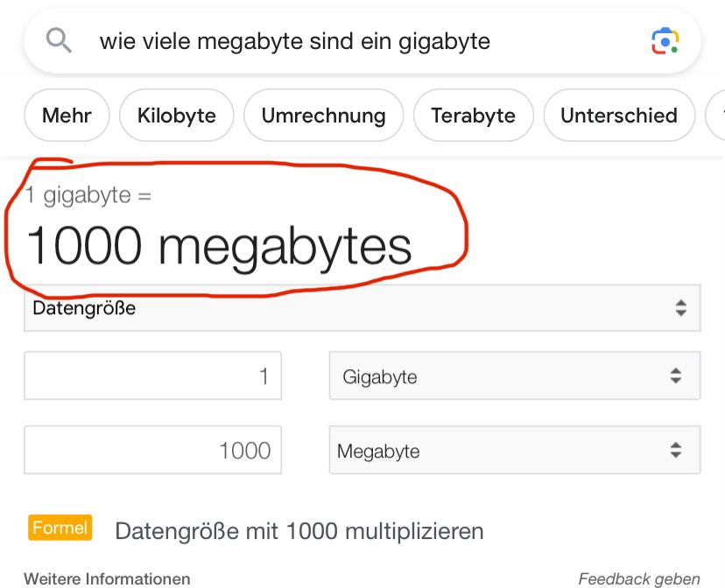Expand the Gigabyte unit dropdown

(x=514, y=376)
